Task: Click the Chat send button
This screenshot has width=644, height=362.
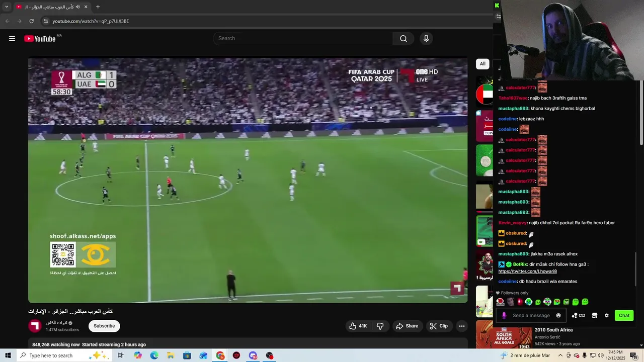Action: click(x=624, y=316)
